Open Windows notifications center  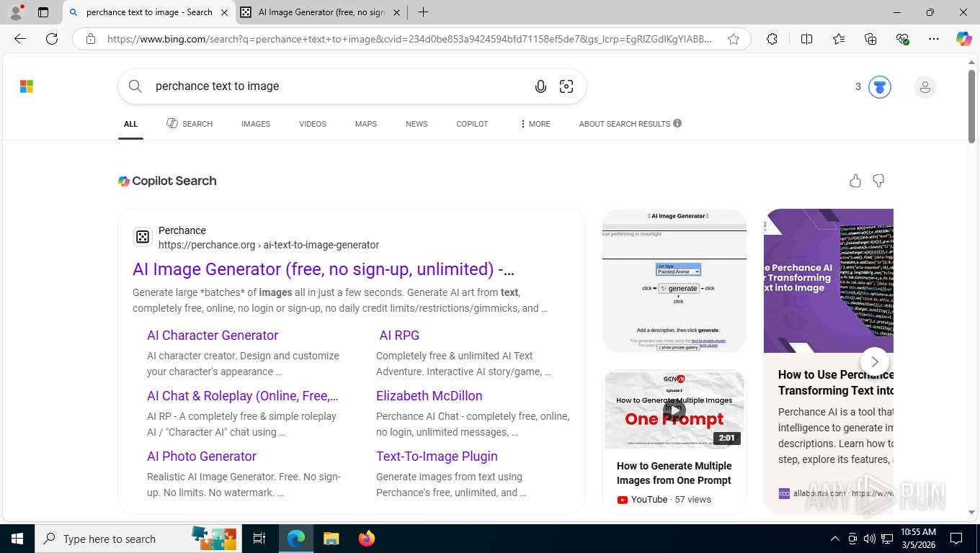point(956,539)
